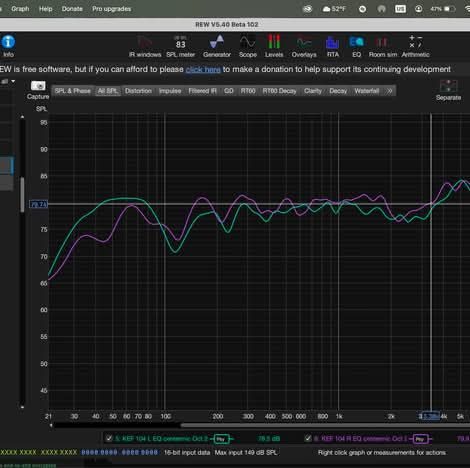The height and width of the screenshot is (468, 470).
Task: Click the user account menu bar icon
Action: (x=418, y=9)
